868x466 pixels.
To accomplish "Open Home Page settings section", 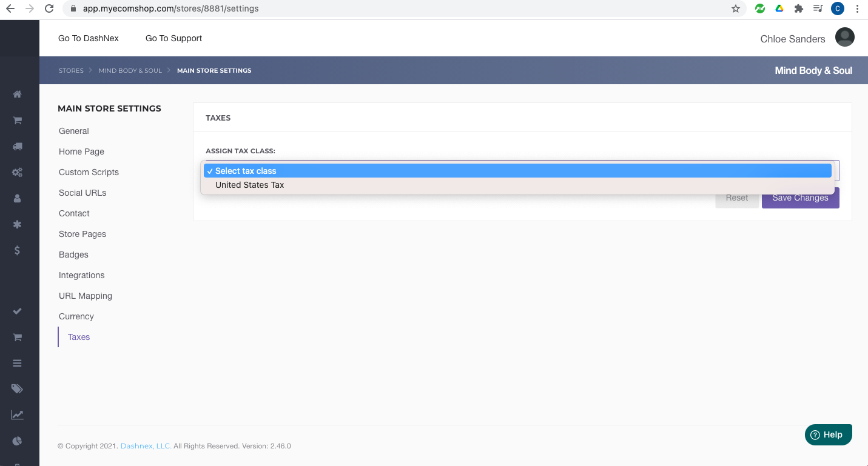I will 81,151.
